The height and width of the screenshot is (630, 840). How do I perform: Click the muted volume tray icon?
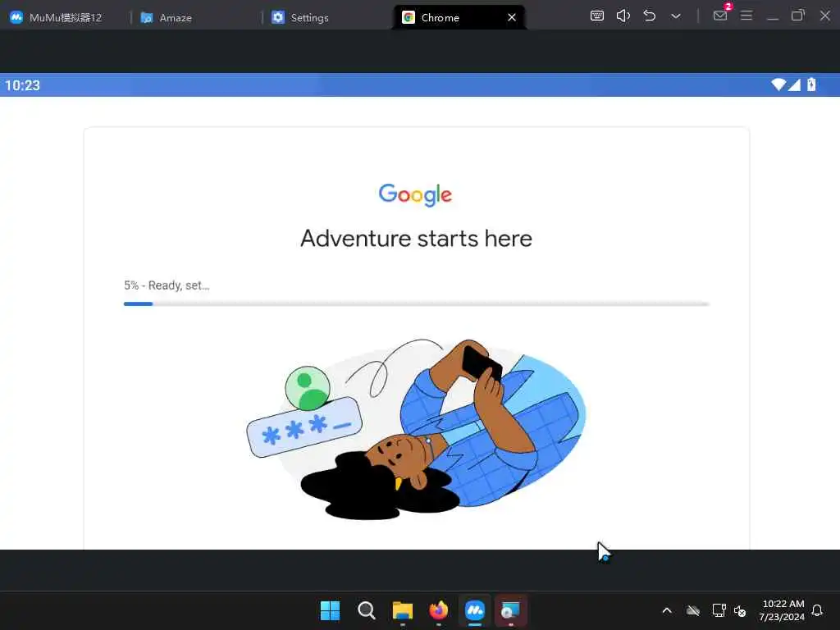pos(740,610)
